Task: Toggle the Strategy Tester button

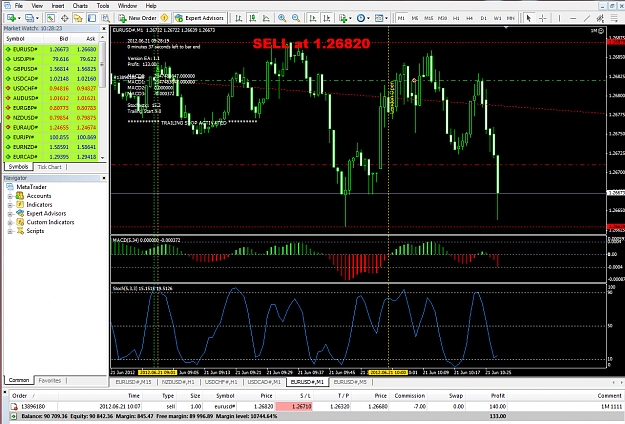Action: pyautogui.click(x=105, y=18)
